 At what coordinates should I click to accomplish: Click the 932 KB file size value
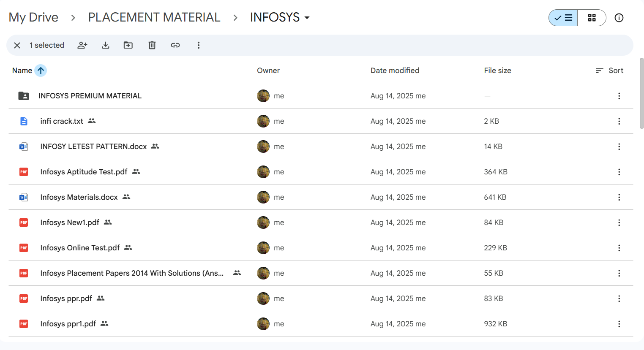496,324
